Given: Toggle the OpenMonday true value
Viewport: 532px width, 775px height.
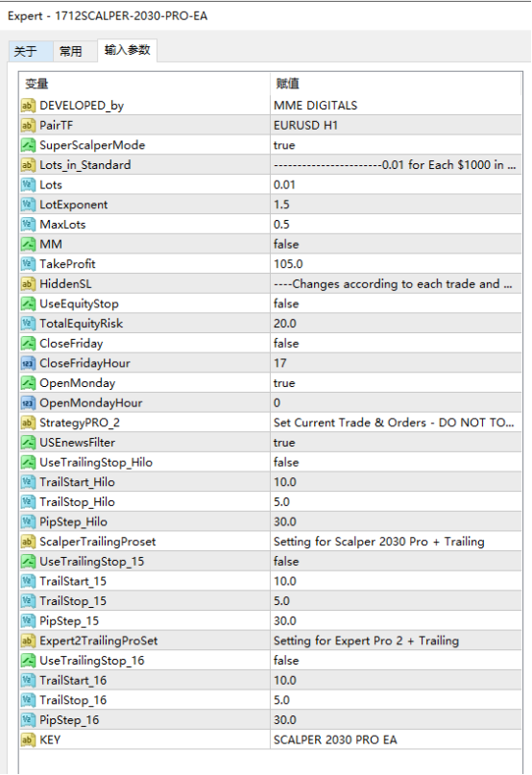Looking at the screenshot, I should [396, 383].
